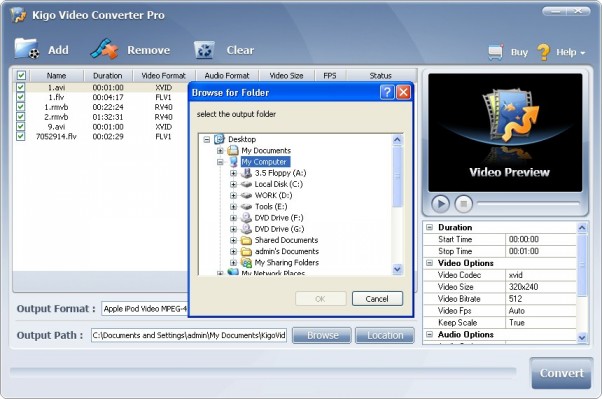Click the Add files folder icon
The height and width of the screenshot is (399, 602).
tap(27, 49)
